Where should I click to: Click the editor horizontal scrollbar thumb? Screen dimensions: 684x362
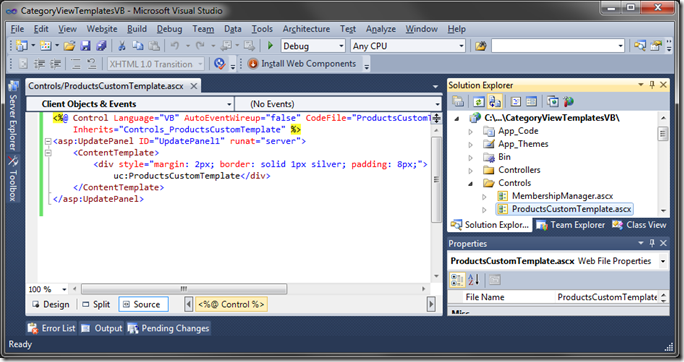(184, 289)
